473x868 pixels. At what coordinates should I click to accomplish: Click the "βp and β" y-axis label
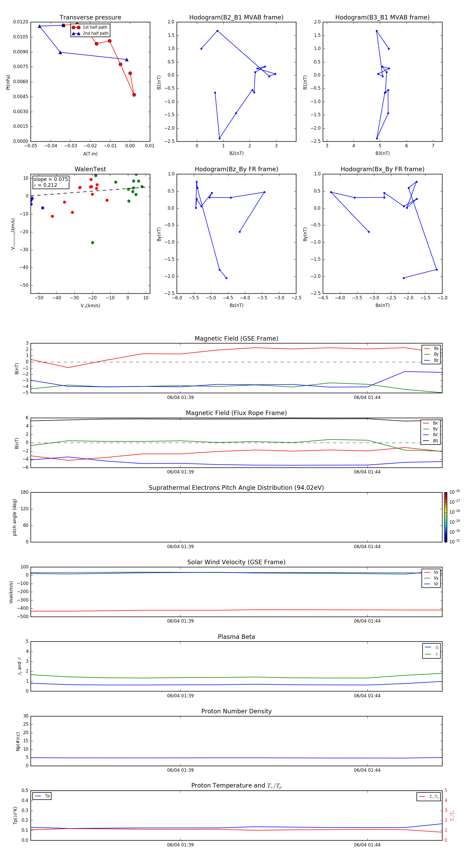click(x=19, y=666)
